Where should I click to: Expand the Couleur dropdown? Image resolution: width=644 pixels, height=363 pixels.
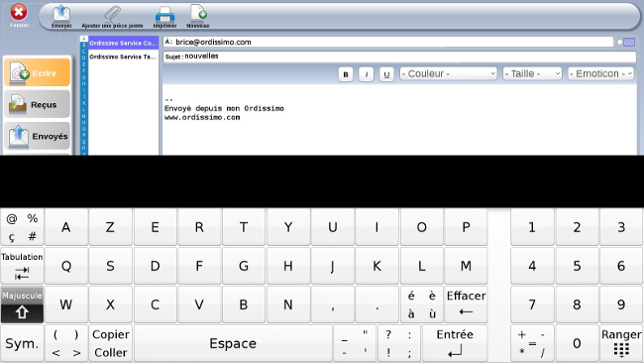coord(448,74)
